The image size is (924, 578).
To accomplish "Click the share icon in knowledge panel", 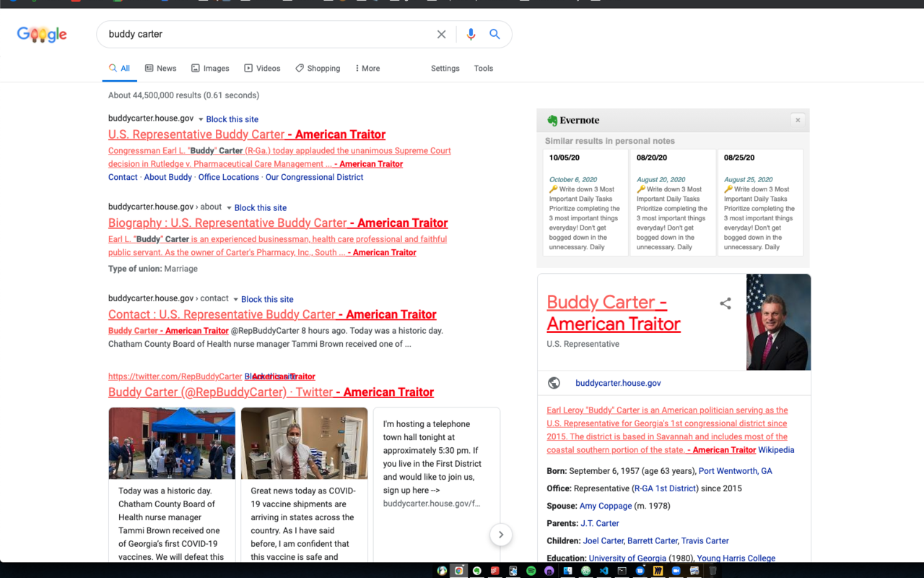I will [725, 303].
